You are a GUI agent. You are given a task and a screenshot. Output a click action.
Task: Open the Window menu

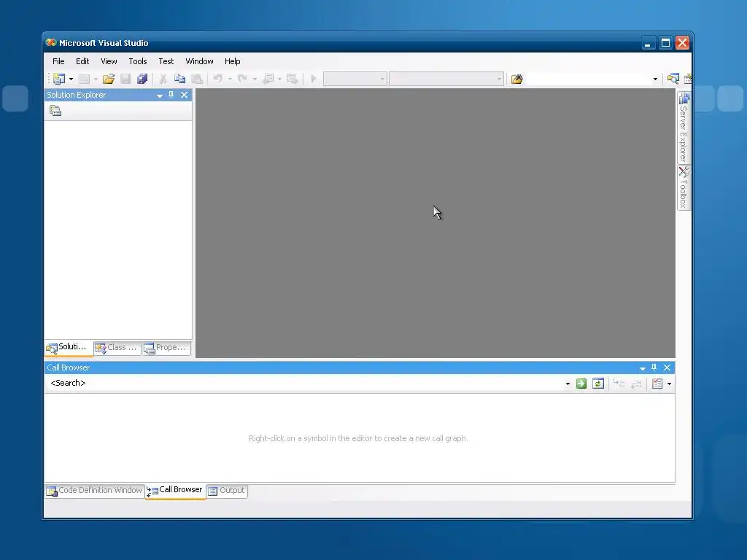tap(199, 61)
